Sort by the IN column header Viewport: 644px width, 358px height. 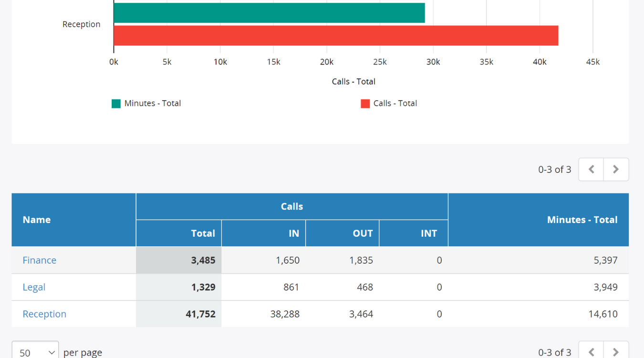click(263, 233)
